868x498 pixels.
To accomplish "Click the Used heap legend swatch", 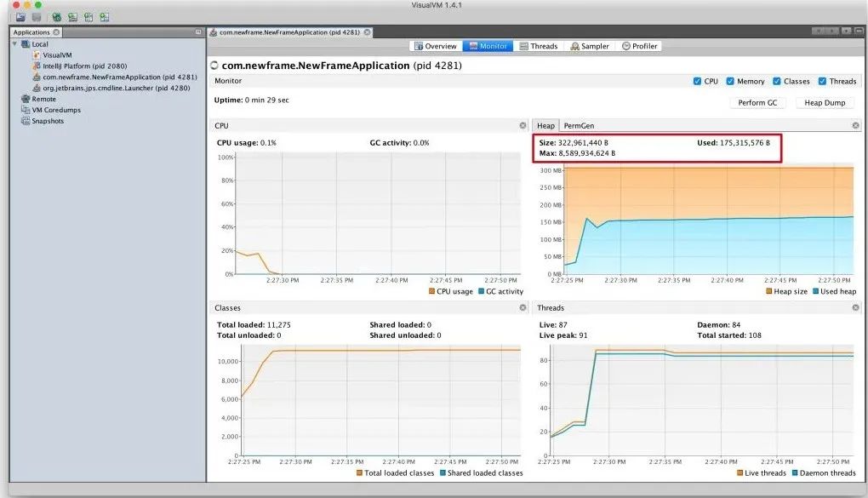I will [815, 291].
